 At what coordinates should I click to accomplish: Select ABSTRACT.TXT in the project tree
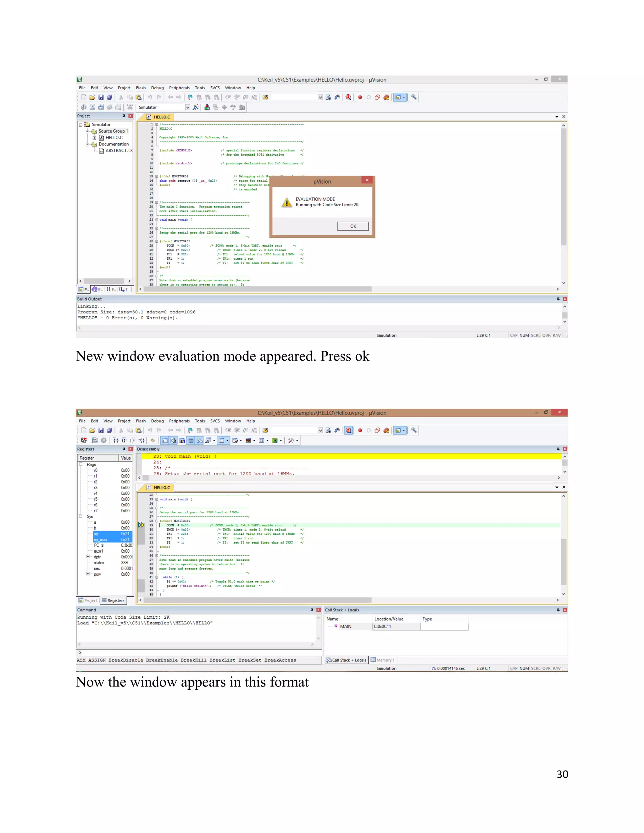click(119, 151)
